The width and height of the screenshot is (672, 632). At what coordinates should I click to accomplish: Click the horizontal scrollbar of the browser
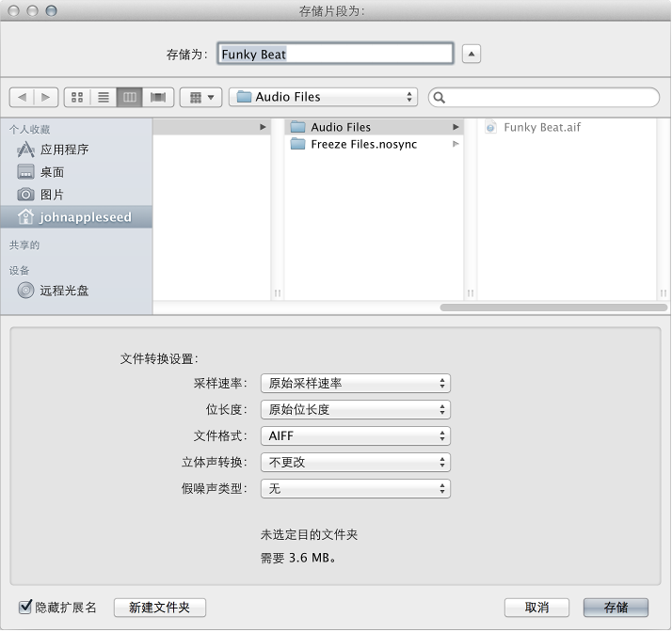point(553,308)
